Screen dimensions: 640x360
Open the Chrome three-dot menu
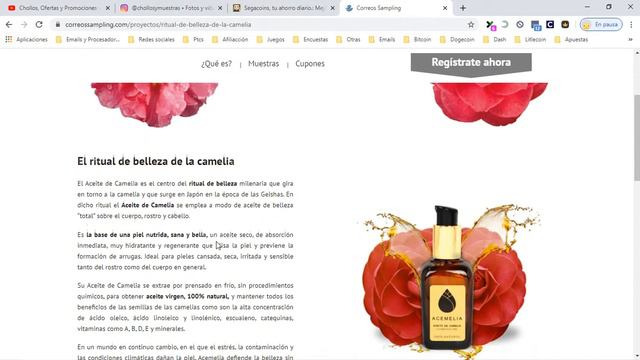631,24
